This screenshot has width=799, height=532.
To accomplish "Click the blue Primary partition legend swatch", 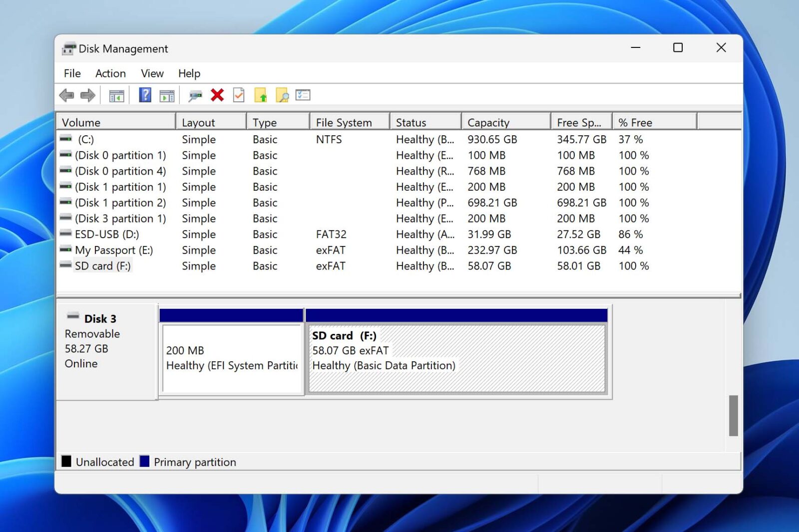I will pos(145,461).
